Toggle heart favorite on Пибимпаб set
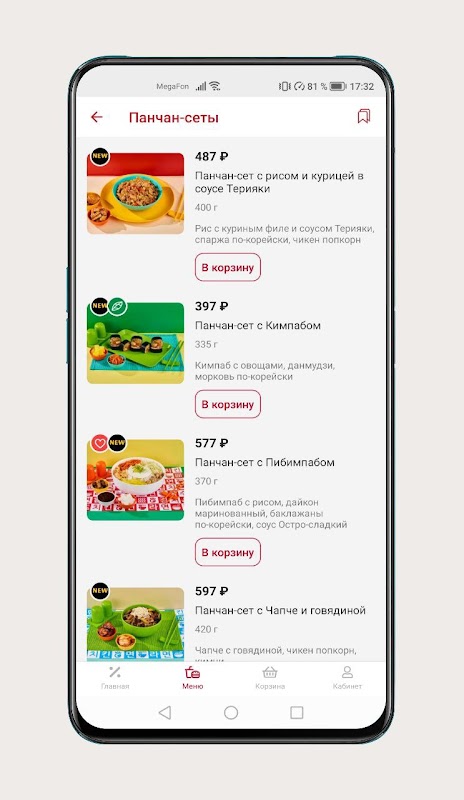The width and height of the screenshot is (464, 800). 100,443
